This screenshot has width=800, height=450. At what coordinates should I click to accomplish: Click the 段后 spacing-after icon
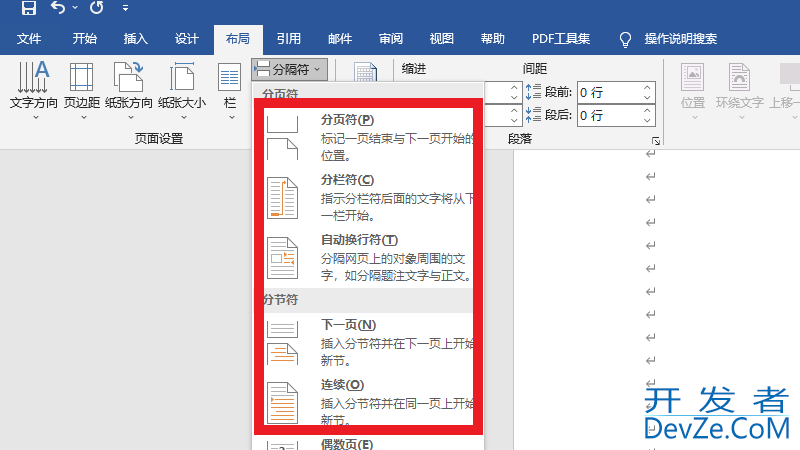coord(533,115)
